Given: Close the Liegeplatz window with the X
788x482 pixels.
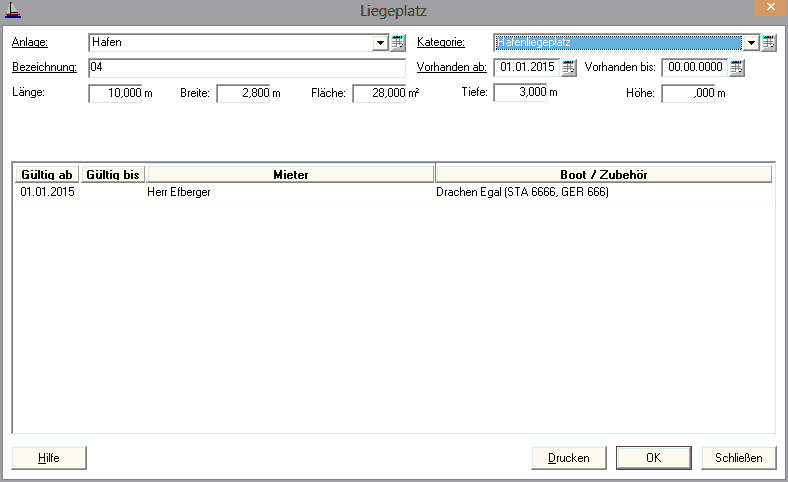Looking at the screenshot, I should pyautogui.click(x=764, y=8).
